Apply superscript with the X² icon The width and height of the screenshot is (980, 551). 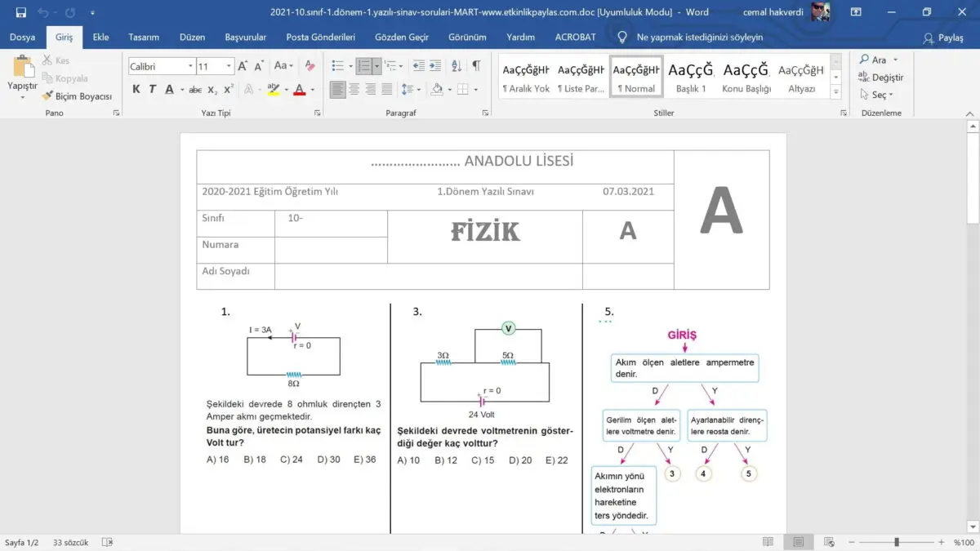click(229, 90)
